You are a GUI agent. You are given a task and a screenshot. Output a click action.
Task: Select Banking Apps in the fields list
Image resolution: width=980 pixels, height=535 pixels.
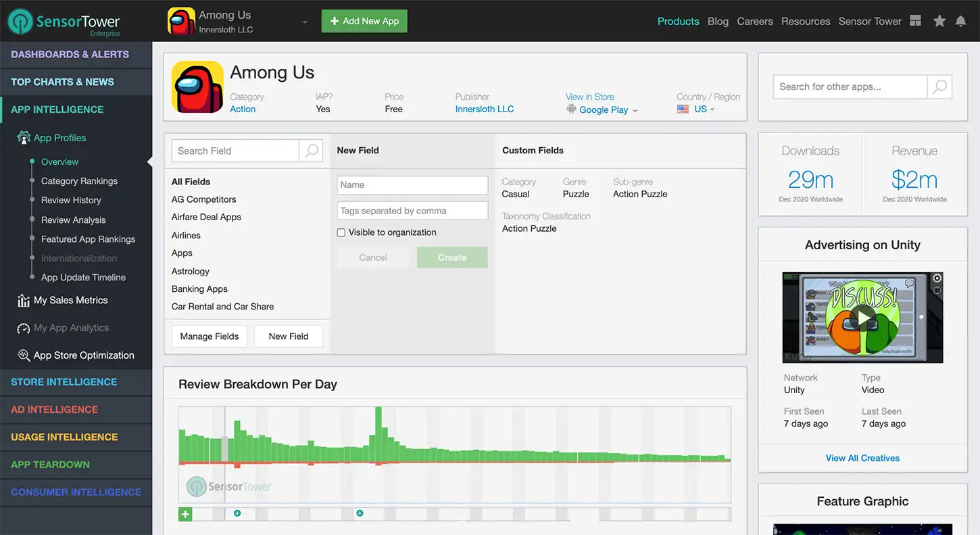pos(199,288)
